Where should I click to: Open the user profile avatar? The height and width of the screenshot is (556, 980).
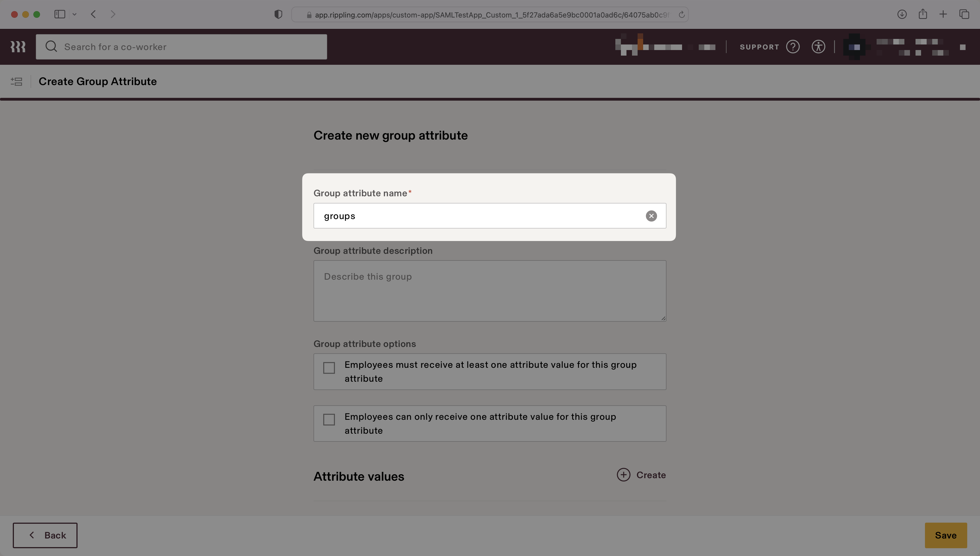pos(854,47)
